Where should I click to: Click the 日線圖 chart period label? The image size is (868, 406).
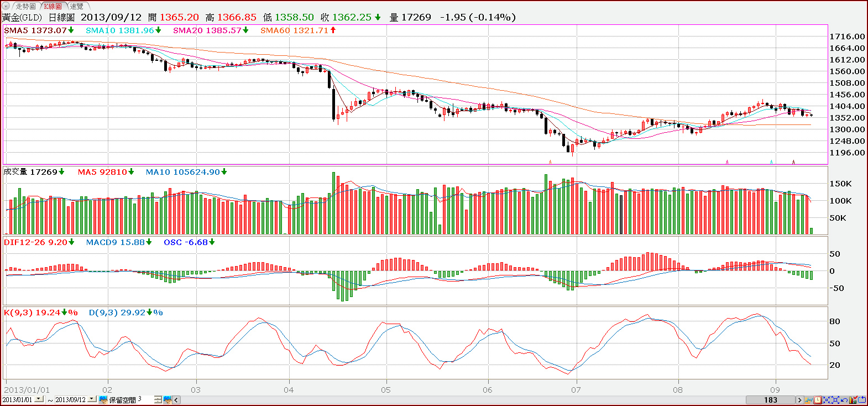pyautogui.click(x=61, y=17)
